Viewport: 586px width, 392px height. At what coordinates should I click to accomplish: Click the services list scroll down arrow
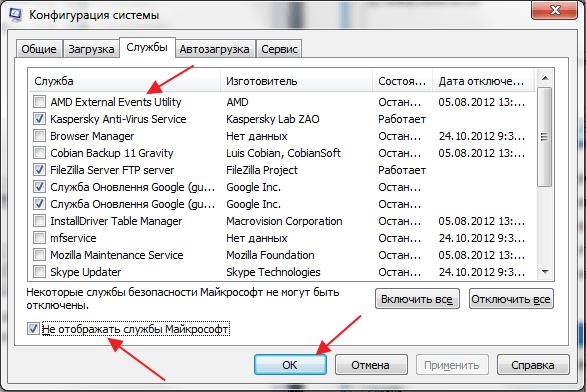545,272
